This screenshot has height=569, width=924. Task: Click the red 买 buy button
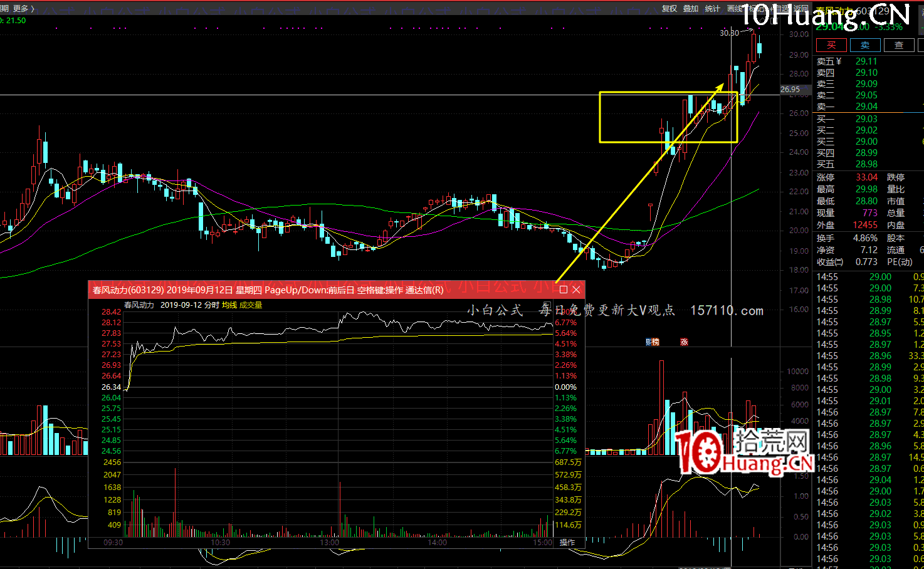[x=831, y=45]
